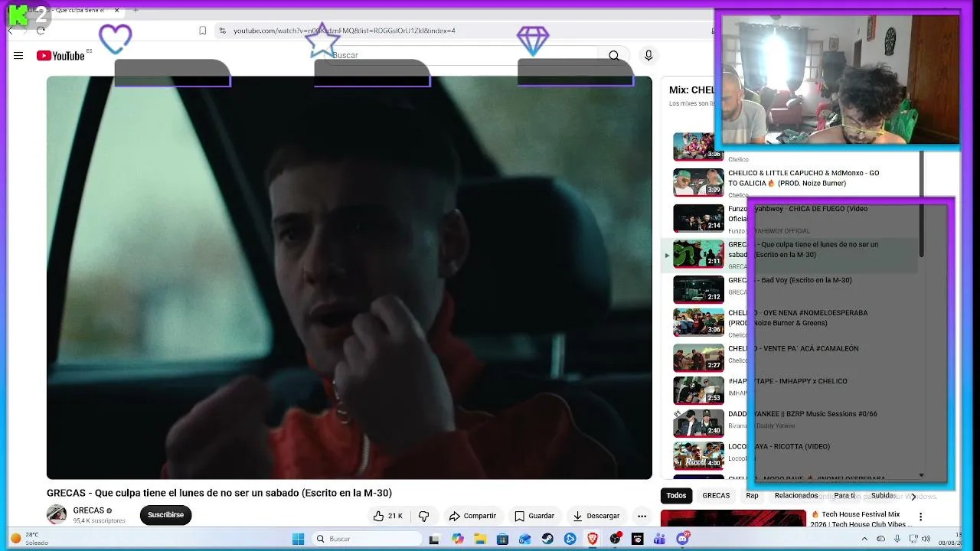The height and width of the screenshot is (551, 980).
Task: Dislike the GRECAS video
Action: (423, 516)
